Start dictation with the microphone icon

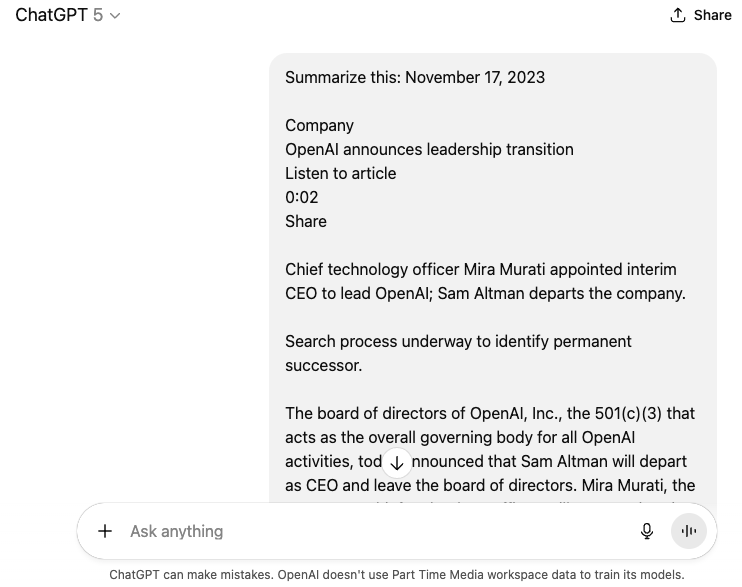point(647,531)
